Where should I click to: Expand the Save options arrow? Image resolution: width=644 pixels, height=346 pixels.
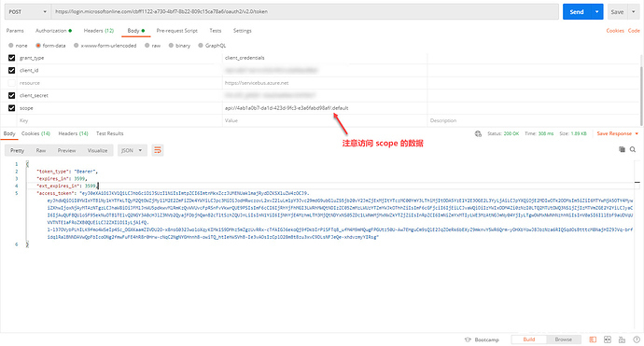click(634, 12)
